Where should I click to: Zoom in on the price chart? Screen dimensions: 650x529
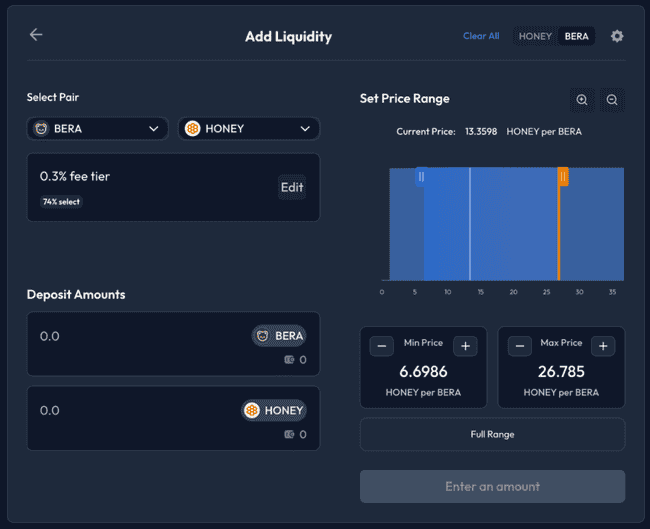[582, 99]
